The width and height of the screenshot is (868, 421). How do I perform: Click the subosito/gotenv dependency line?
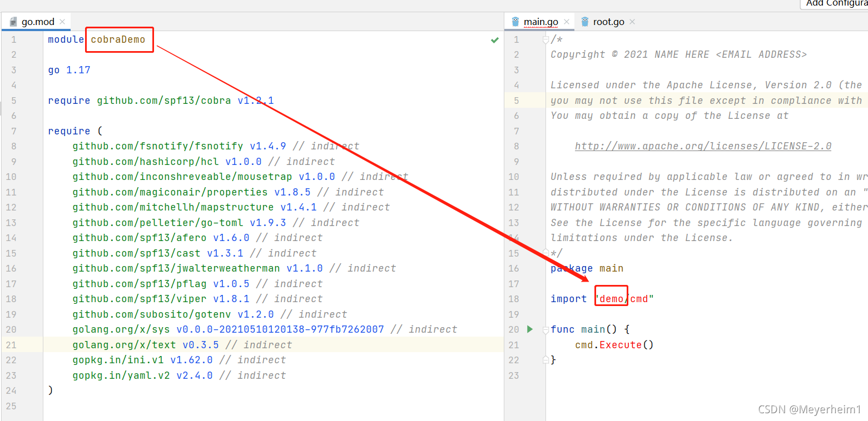coord(210,314)
